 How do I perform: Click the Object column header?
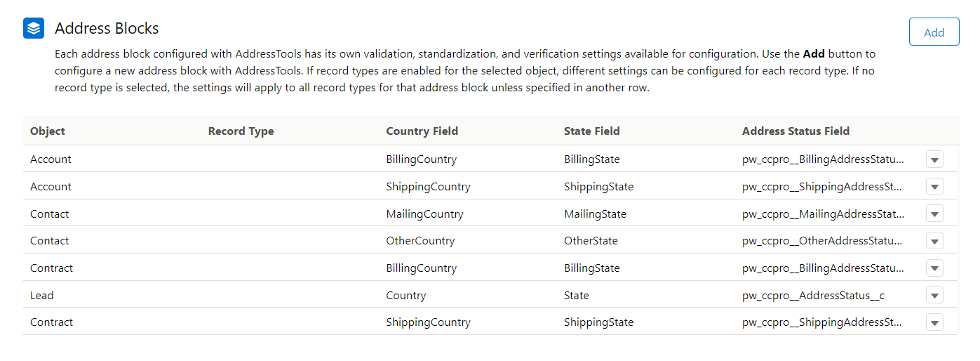[48, 131]
